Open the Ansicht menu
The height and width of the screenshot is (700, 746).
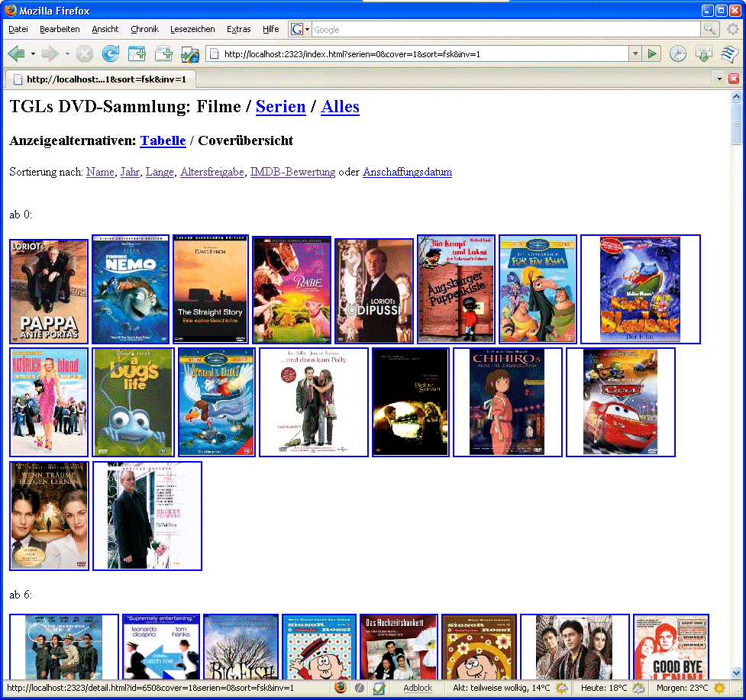(105, 29)
